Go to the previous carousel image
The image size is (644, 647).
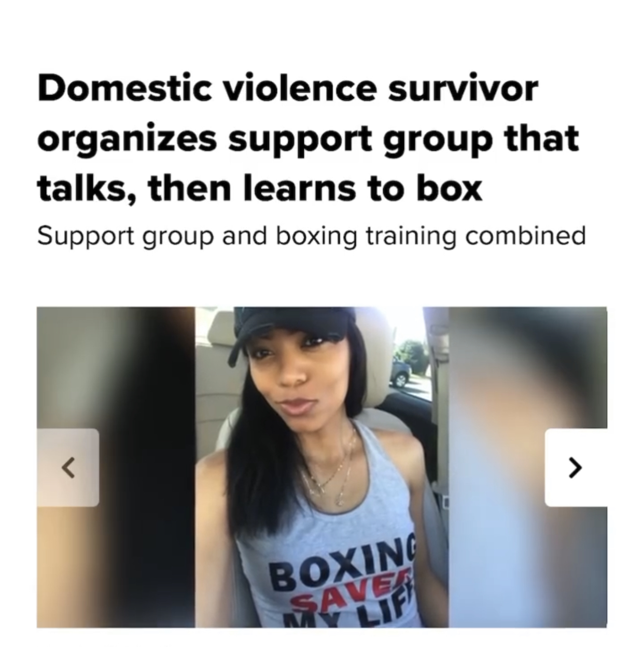point(68,467)
